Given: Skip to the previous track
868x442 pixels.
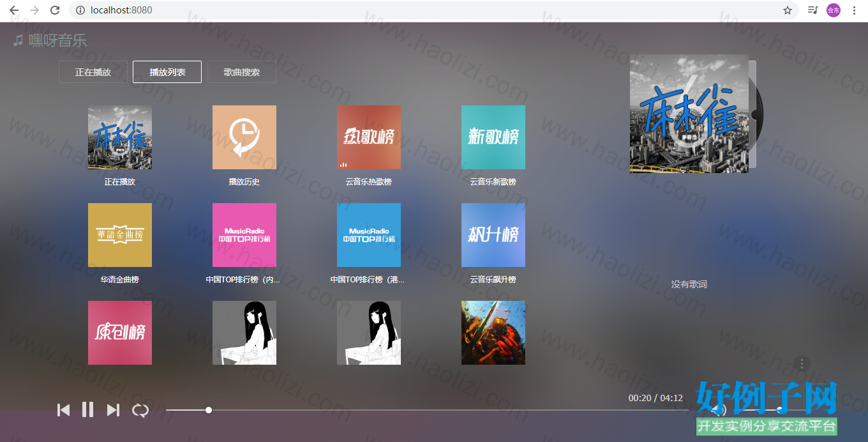Looking at the screenshot, I should (63, 410).
